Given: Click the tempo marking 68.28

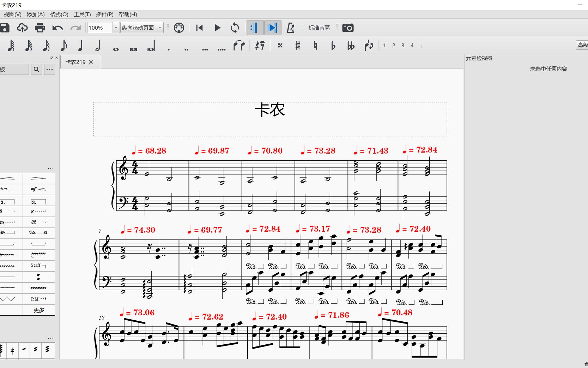Looking at the screenshot, I should [x=148, y=151].
